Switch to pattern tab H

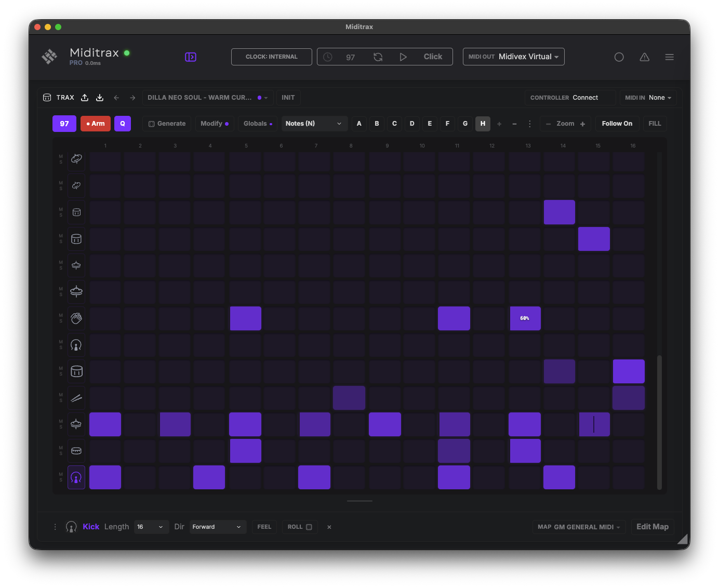[483, 124]
